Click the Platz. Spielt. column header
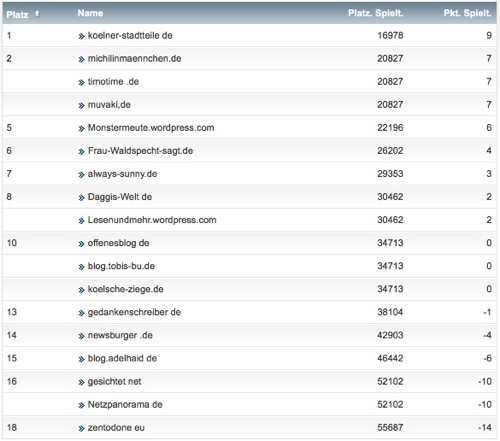The height and width of the screenshot is (441, 500). tap(376, 13)
